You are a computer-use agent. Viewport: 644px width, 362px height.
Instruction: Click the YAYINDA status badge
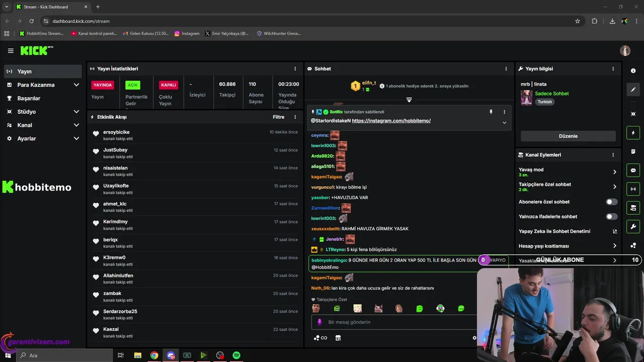coord(103,85)
